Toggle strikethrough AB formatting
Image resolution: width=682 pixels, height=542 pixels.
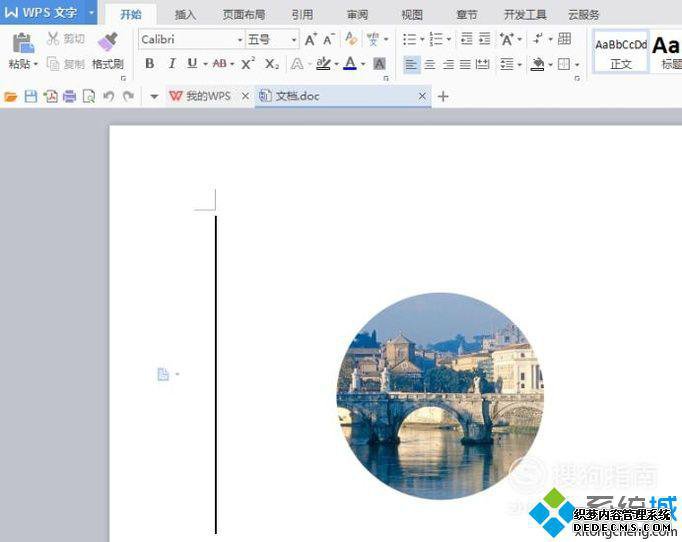point(220,64)
